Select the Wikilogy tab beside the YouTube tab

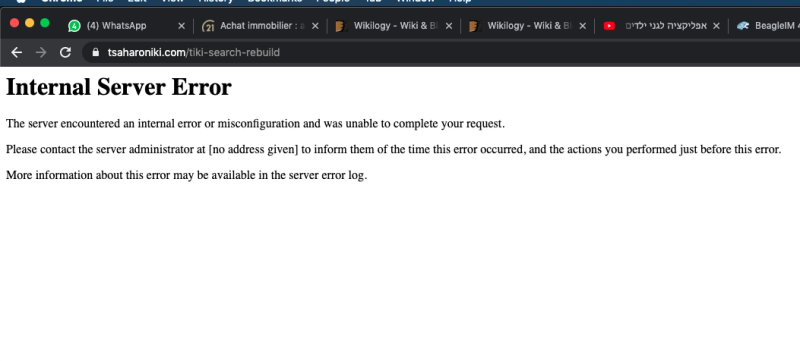click(528, 25)
